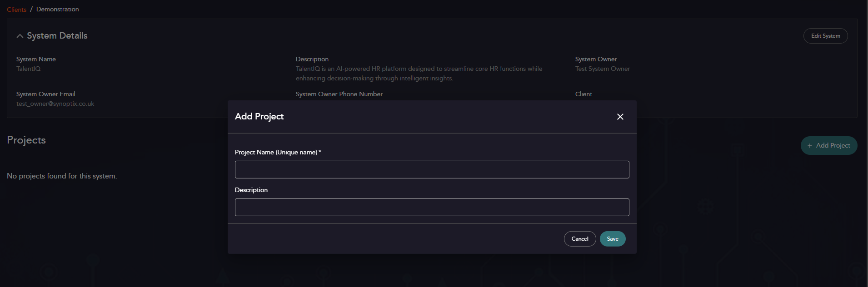This screenshot has width=868, height=287.
Task: Click the Add Project dialog title
Action: [x=259, y=116]
